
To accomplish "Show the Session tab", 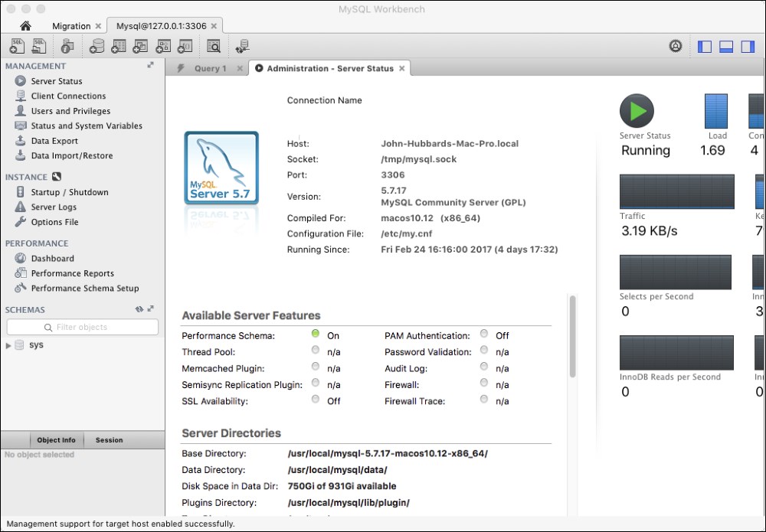I will 109,439.
